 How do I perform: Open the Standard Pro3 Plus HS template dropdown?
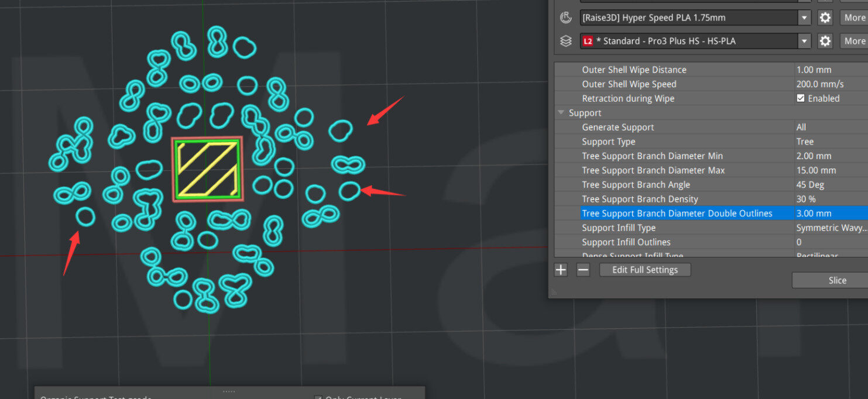pos(805,41)
